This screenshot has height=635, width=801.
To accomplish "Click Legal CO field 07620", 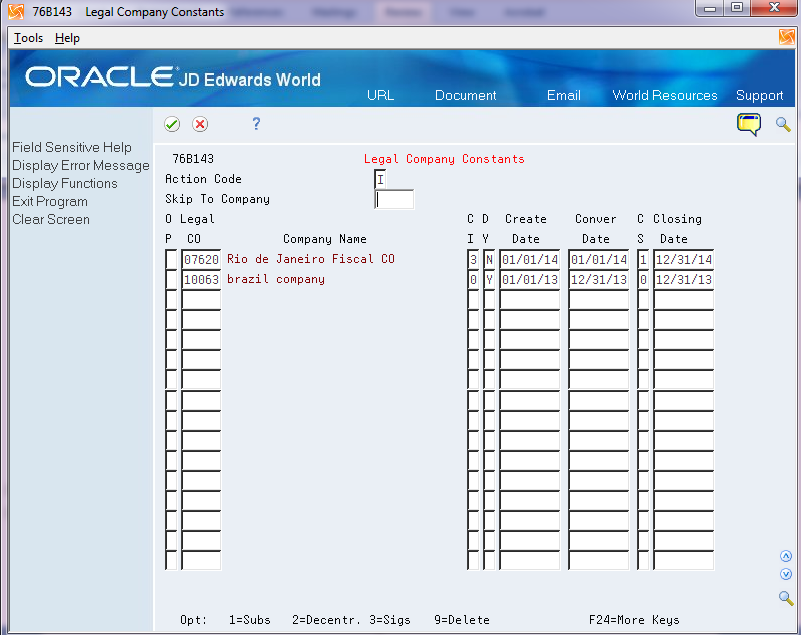I will 201,260.
